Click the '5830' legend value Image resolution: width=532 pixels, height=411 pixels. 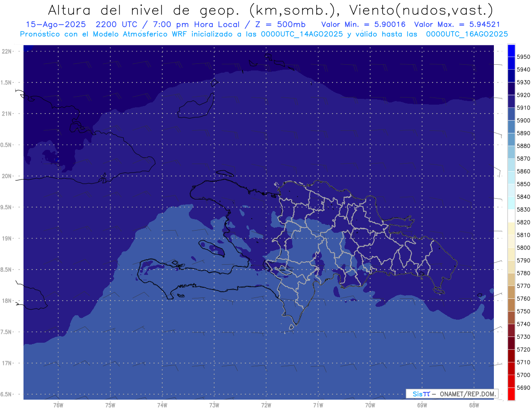523,209
